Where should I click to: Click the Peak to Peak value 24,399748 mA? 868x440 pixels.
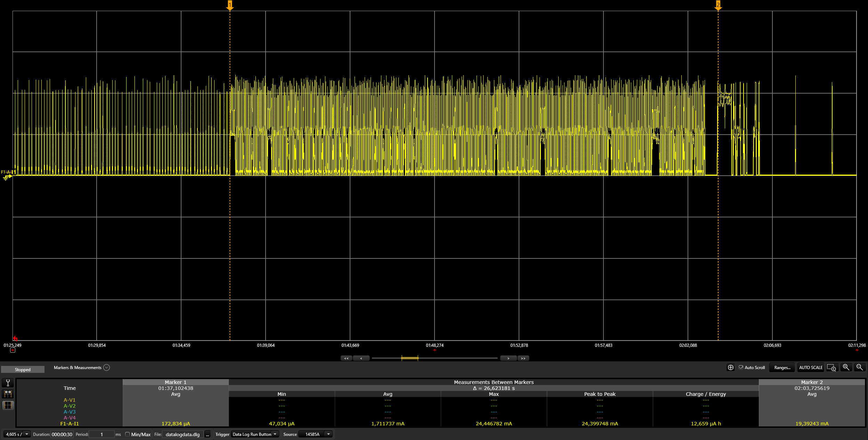click(600, 424)
